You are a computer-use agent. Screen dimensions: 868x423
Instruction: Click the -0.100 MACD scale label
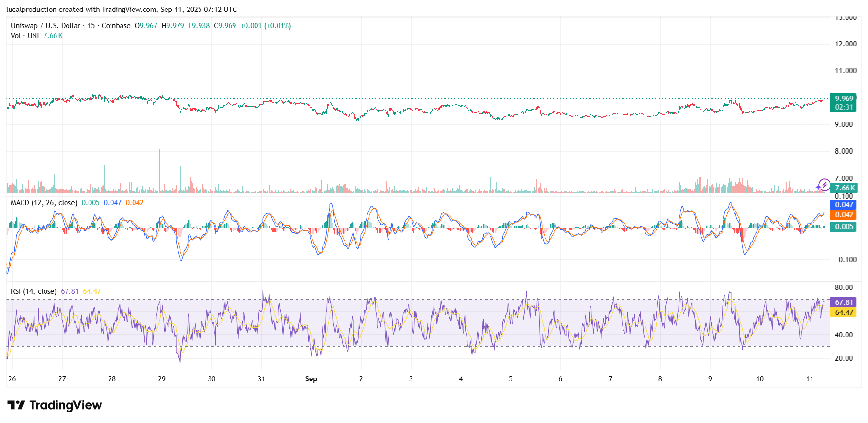click(846, 260)
